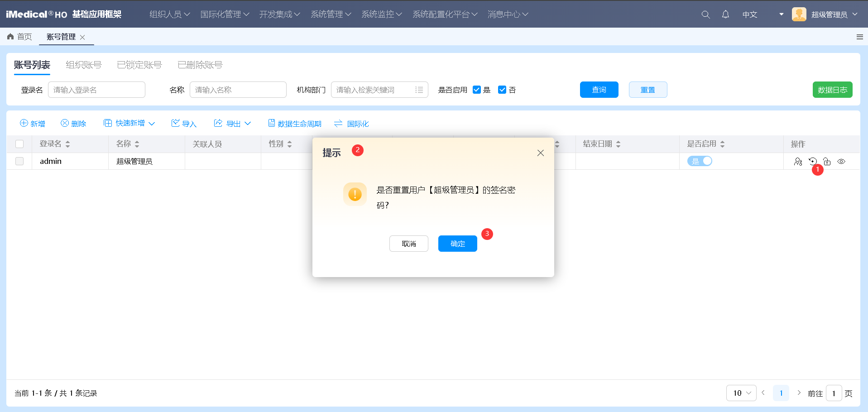Select the unlock account icon for admin
Screen dimensions: 868x412
click(827, 161)
